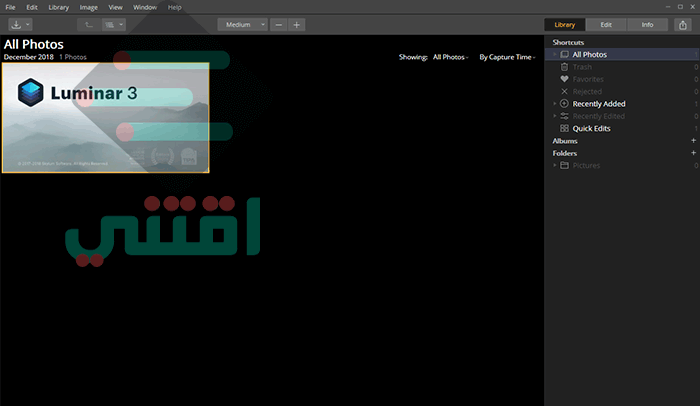700x406 pixels.
Task: Expand the All Photos tree arrow
Action: point(555,54)
